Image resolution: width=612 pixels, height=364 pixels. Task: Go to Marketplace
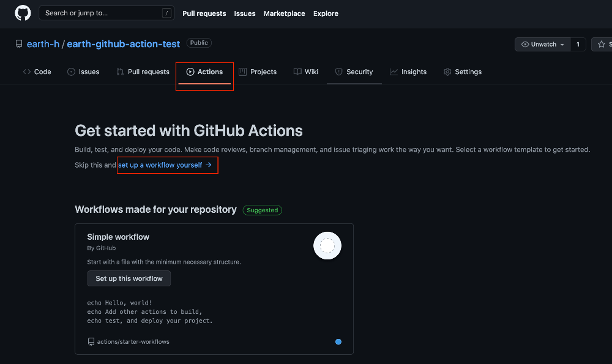(x=284, y=13)
